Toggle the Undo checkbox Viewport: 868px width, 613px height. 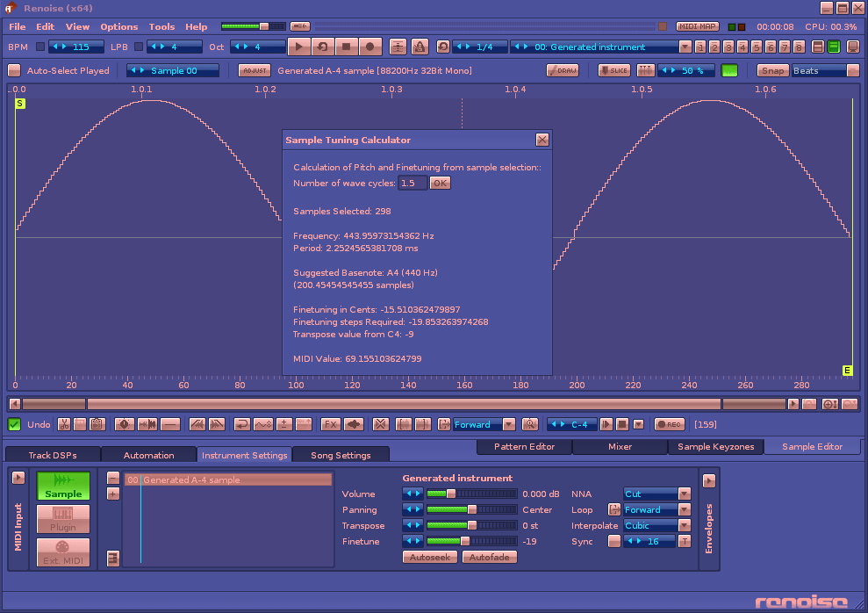coord(14,425)
